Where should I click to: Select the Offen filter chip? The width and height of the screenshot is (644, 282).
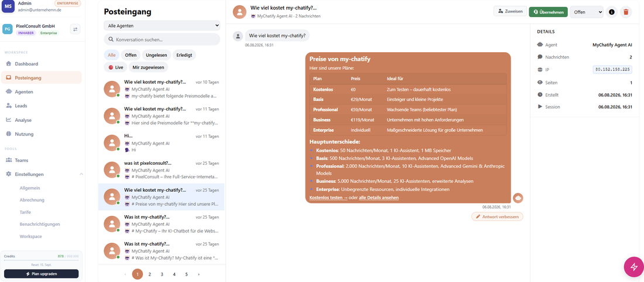pyautogui.click(x=131, y=55)
